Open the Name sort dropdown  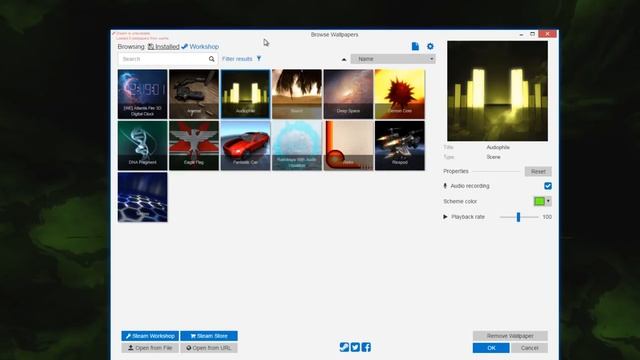[x=393, y=59]
